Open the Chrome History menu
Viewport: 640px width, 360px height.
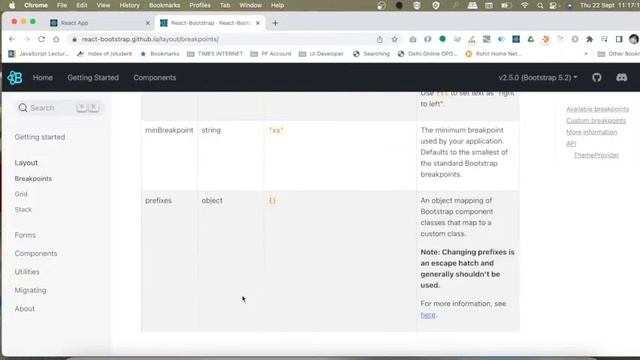pos(129,5)
